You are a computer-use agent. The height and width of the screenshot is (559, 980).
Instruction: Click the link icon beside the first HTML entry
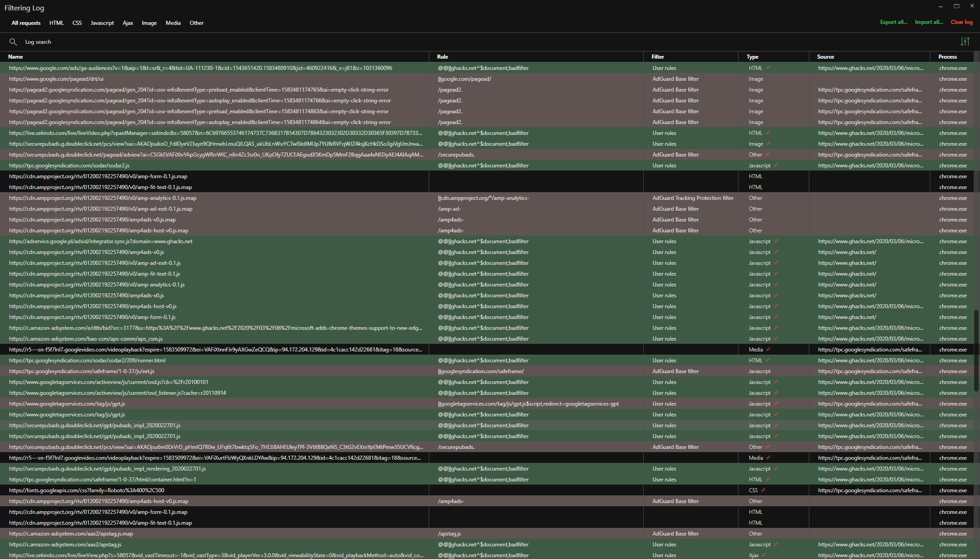tap(768, 68)
